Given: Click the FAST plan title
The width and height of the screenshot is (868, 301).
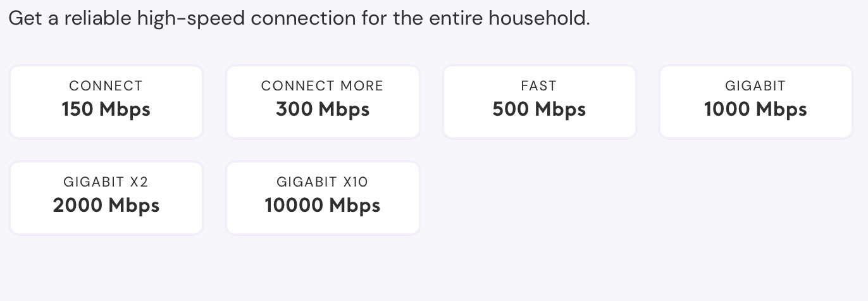Looking at the screenshot, I should (x=539, y=86).
